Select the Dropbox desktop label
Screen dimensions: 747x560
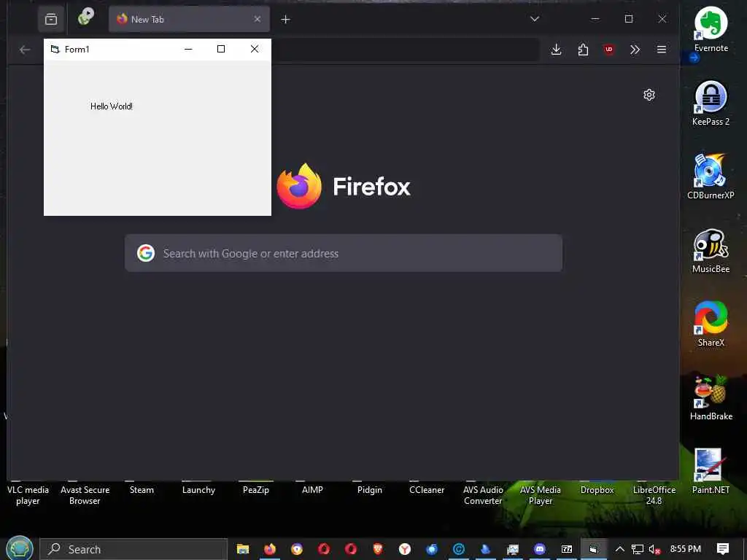597,490
